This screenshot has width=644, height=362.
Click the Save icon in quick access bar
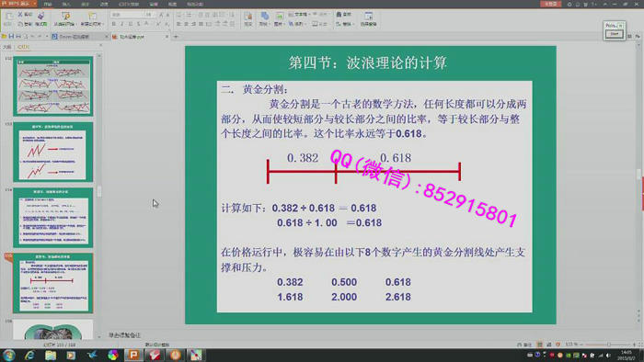(11, 37)
